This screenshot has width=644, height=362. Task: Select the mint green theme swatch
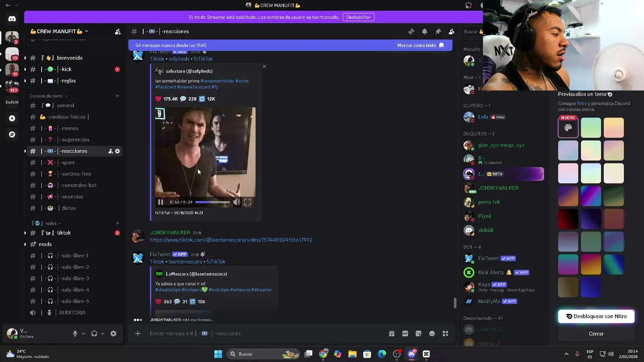(591, 128)
